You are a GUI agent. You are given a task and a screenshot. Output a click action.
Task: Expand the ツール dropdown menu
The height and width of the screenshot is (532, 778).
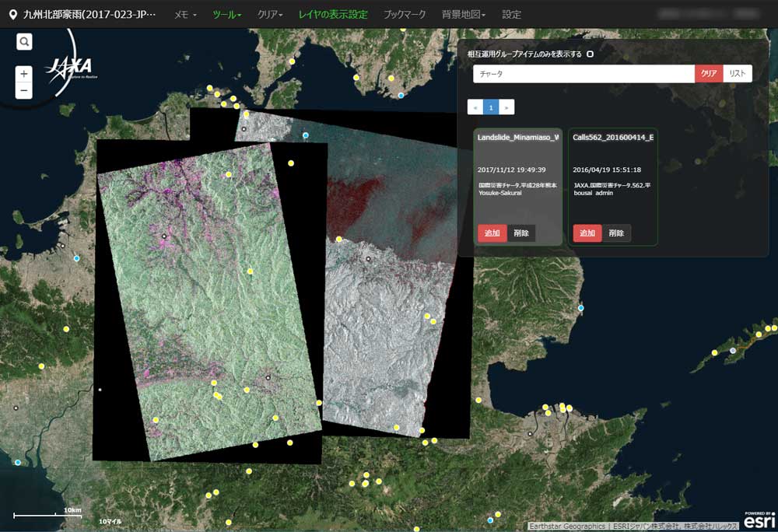pos(227,15)
